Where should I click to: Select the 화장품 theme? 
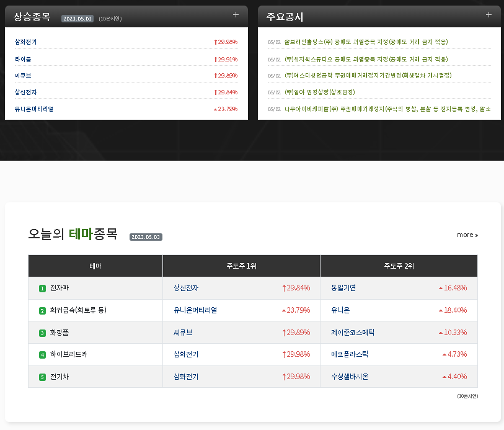(60, 333)
